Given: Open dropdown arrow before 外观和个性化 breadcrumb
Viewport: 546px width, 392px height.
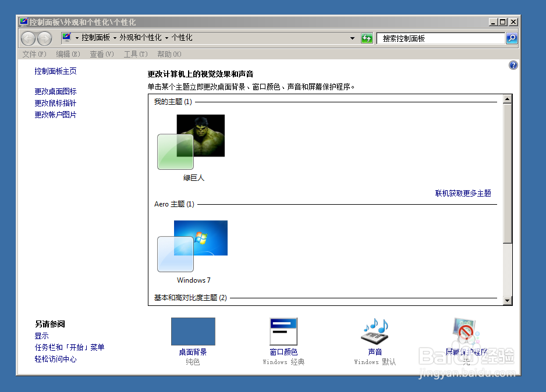Looking at the screenshot, I should pos(115,38).
